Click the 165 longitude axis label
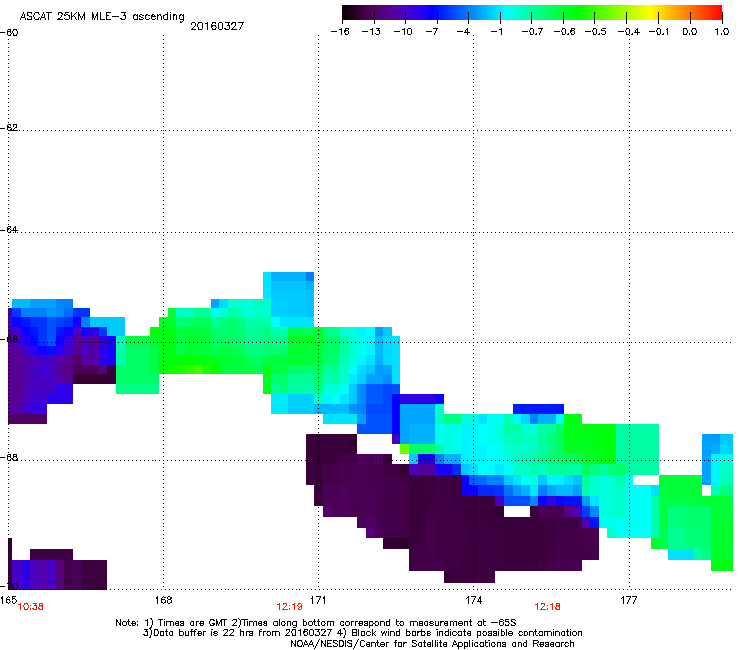The width and height of the screenshot is (740, 650). [8, 599]
